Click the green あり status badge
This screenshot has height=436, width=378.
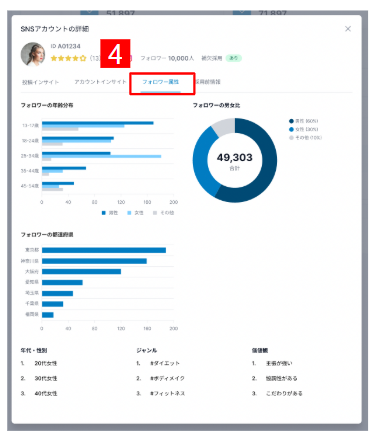click(234, 58)
